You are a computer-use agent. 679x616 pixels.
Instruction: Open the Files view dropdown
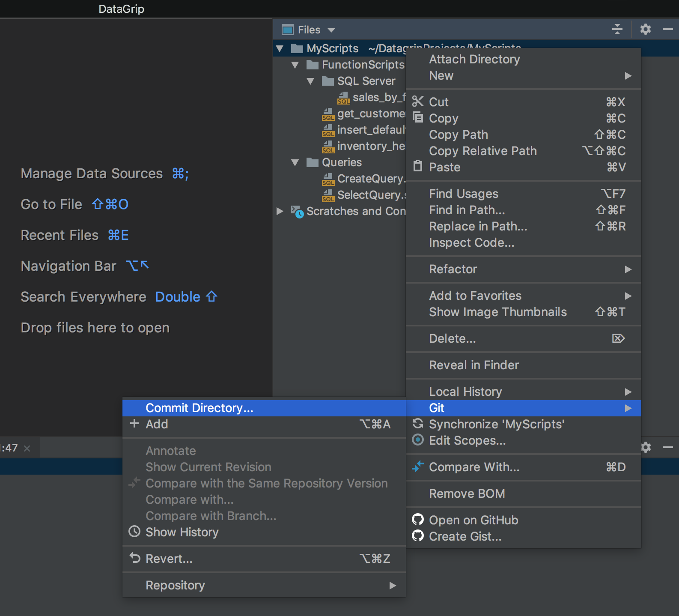(331, 30)
